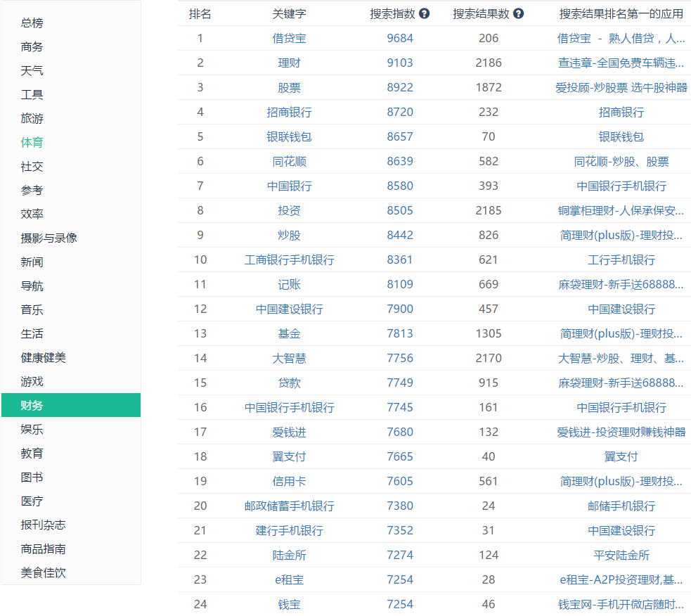Click the 工行手机银行 app link
This screenshot has height=616, width=691.
[621, 260]
